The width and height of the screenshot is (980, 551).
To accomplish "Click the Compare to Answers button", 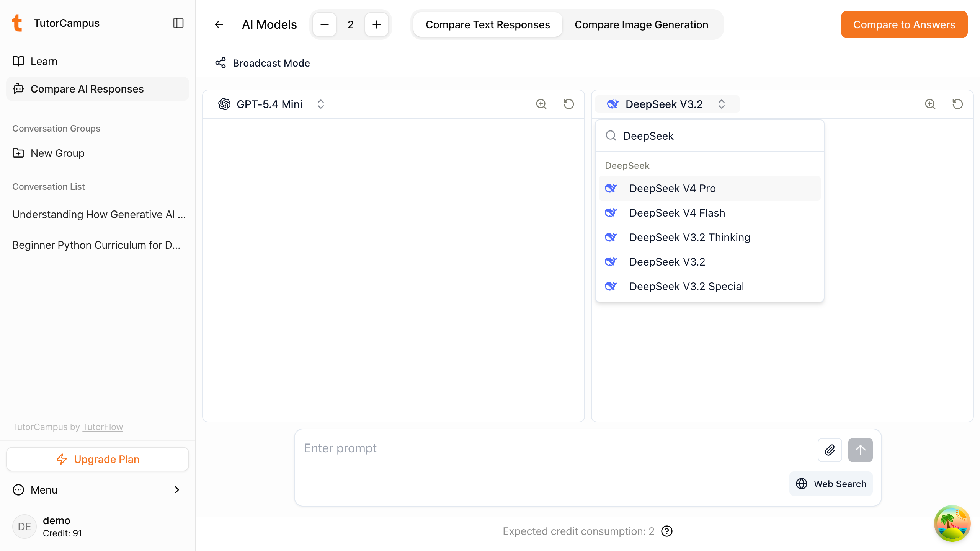I will pos(904,24).
